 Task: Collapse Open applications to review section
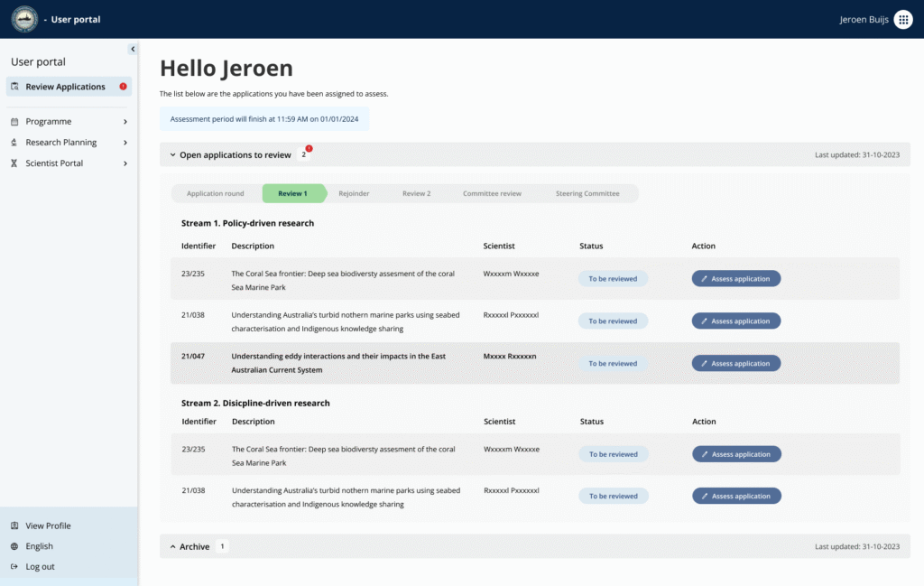pyautogui.click(x=172, y=155)
